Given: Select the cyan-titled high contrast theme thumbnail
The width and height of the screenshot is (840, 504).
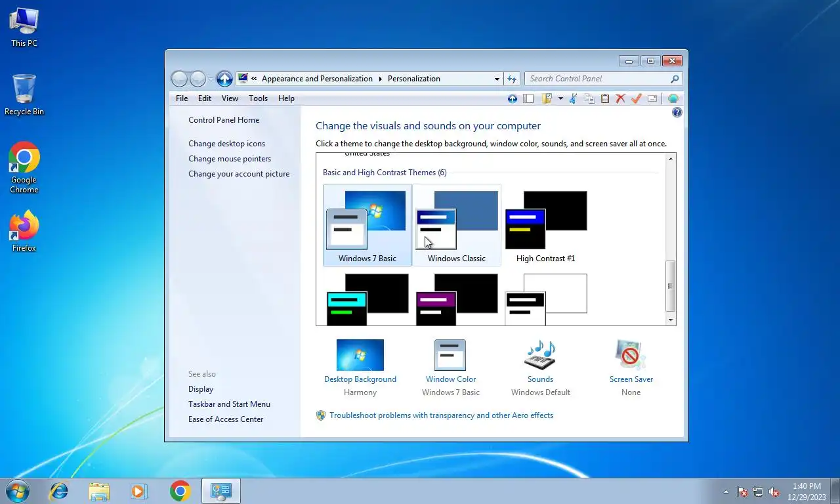Looking at the screenshot, I should (367, 300).
